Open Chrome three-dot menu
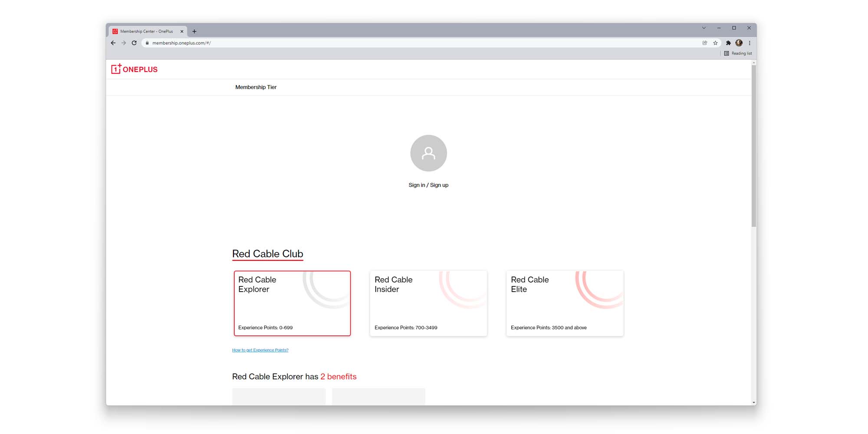This screenshot has width=868, height=434. (750, 43)
